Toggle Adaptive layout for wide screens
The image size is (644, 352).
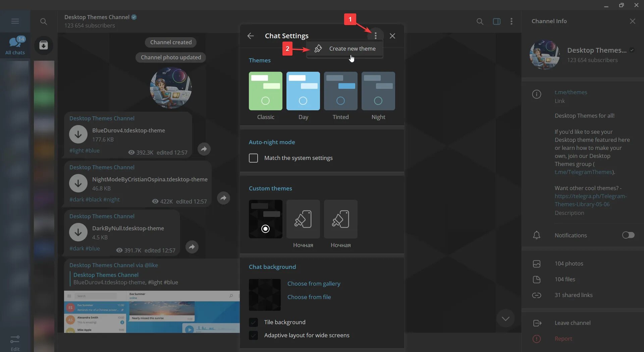tap(254, 335)
